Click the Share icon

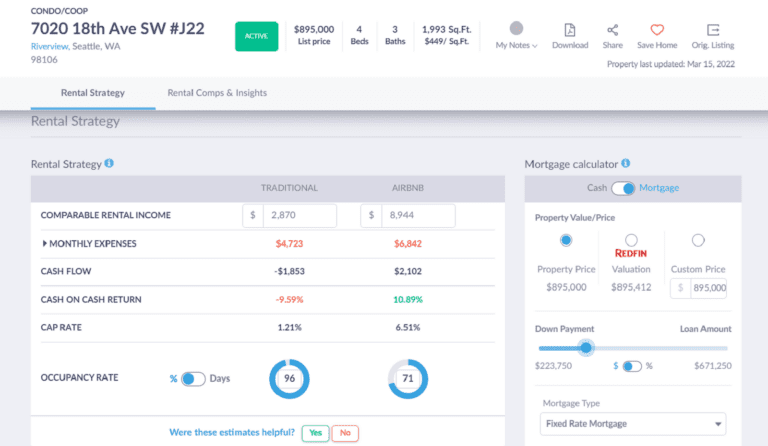612,30
